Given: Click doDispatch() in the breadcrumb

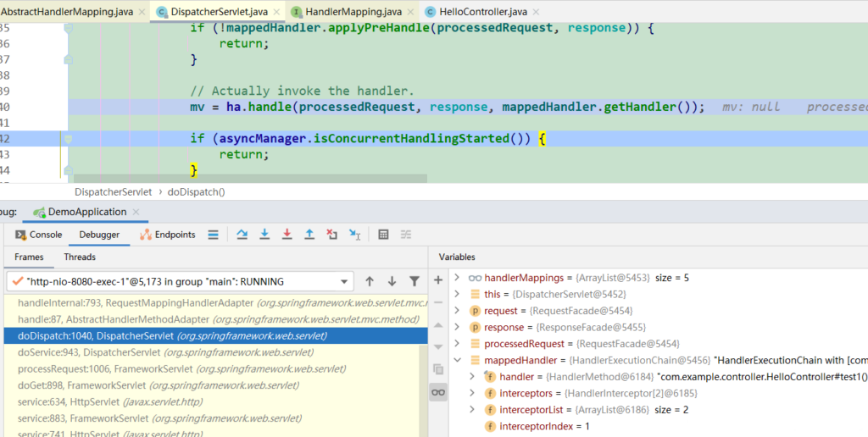Looking at the screenshot, I should click(x=197, y=192).
